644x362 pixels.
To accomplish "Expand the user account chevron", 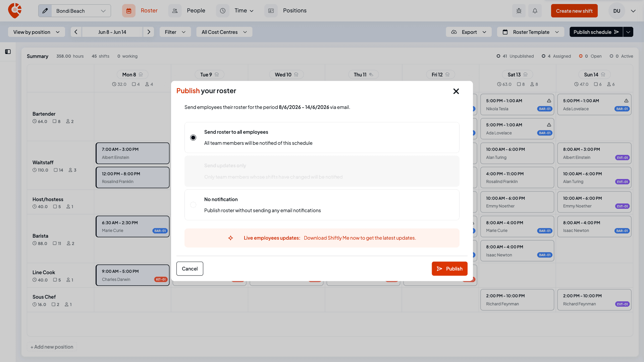I will point(633,11).
